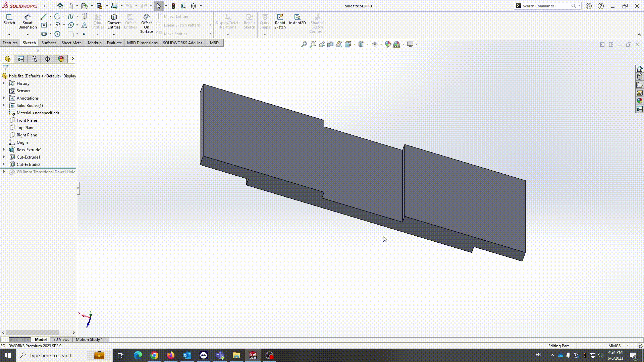
Task: Pick the Straight Slot tool
Action: click(44, 34)
